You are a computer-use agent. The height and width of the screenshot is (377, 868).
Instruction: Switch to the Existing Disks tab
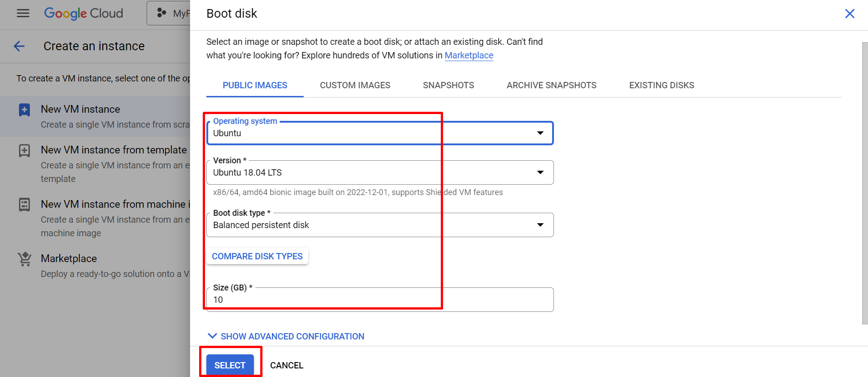pos(661,85)
